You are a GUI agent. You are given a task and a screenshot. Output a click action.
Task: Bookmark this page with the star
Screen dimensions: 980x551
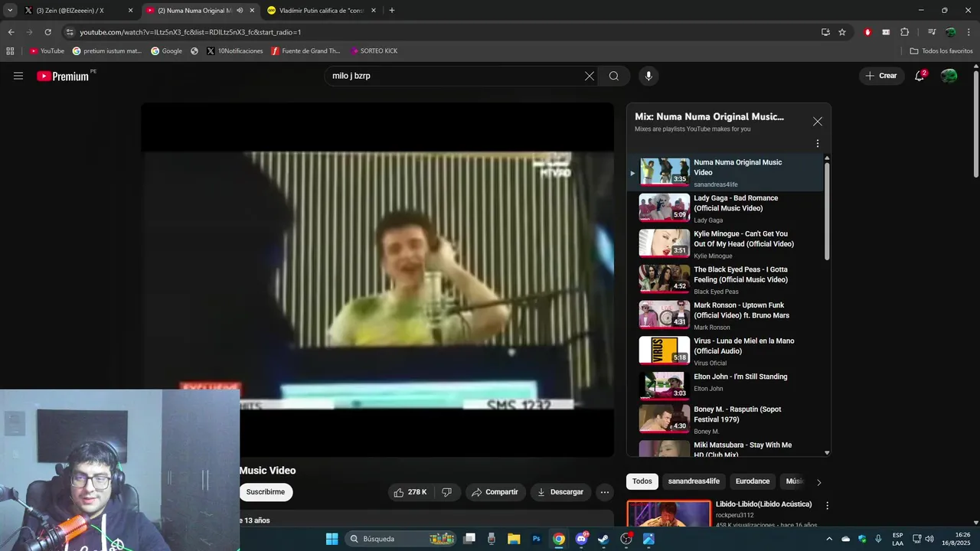pyautogui.click(x=842, y=32)
